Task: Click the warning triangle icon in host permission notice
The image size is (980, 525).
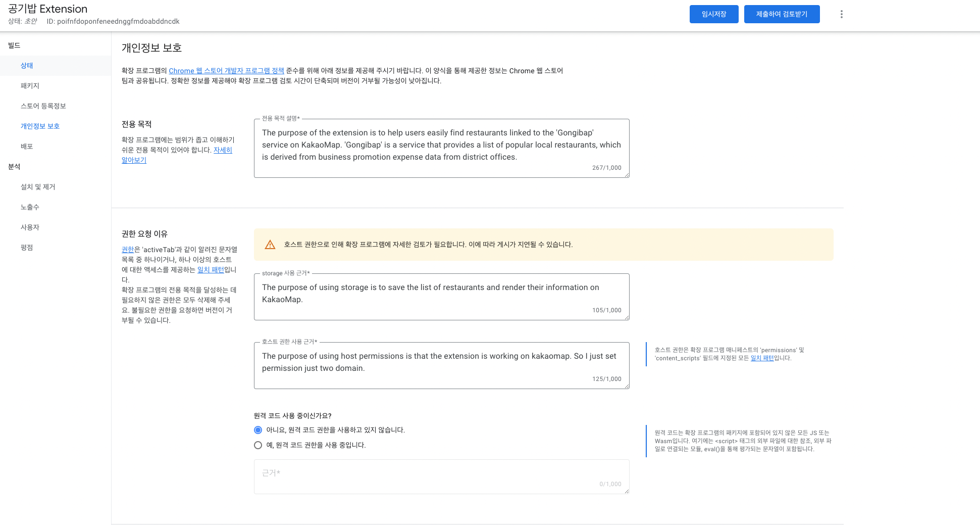Action: pos(270,245)
